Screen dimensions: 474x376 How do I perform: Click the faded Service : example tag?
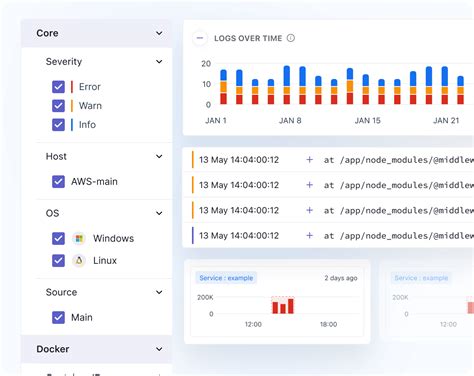421,278
